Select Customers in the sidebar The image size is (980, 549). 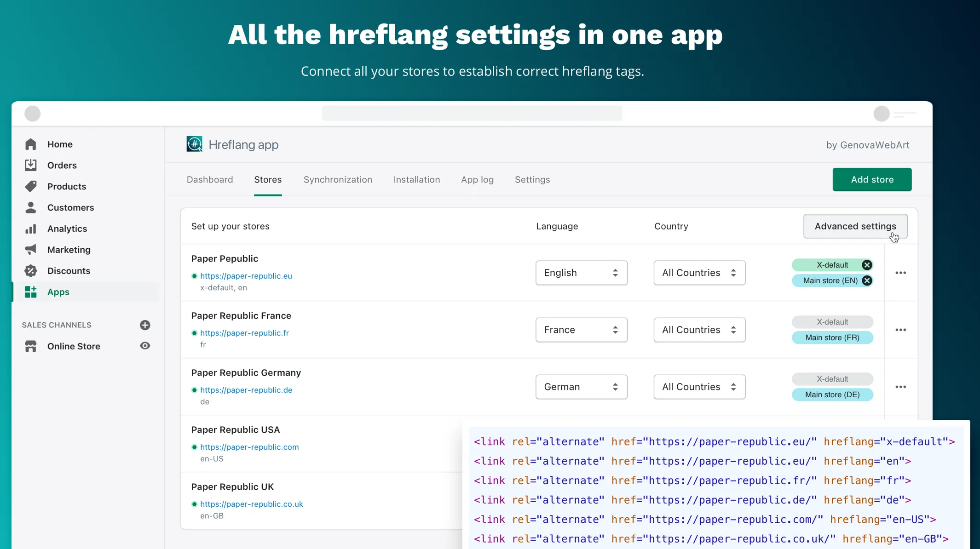click(70, 207)
